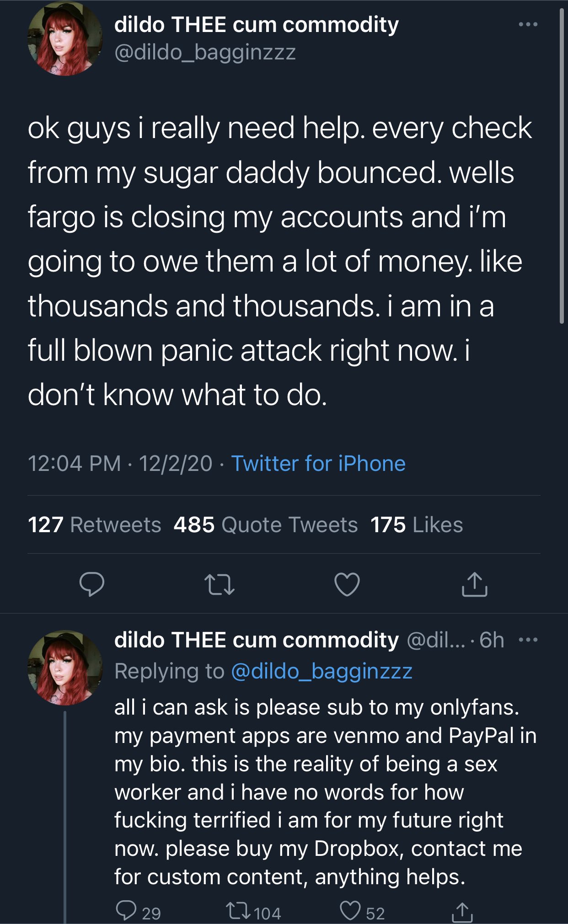568x924 pixels.
Task: Open the profile picture on the reply tweet
Action: [65, 668]
